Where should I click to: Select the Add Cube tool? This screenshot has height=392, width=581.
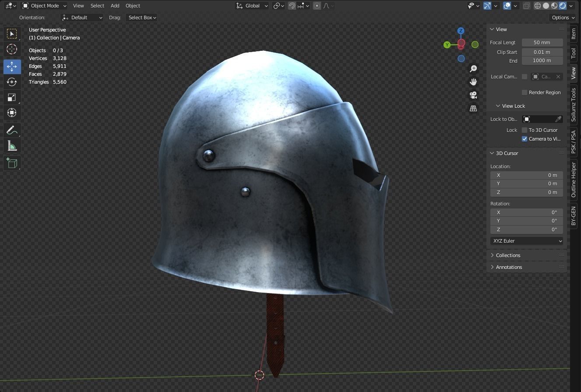point(12,163)
